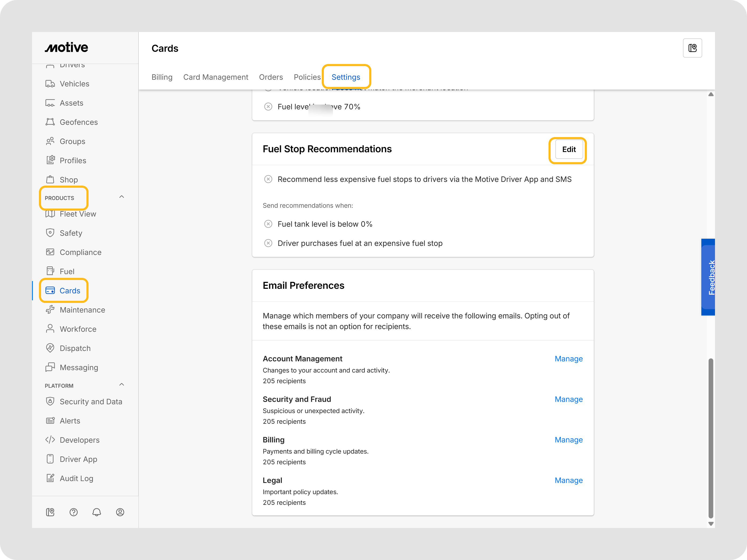This screenshot has width=747, height=560.
Task: Open the Developers code icon item
Action: click(x=50, y=440)
